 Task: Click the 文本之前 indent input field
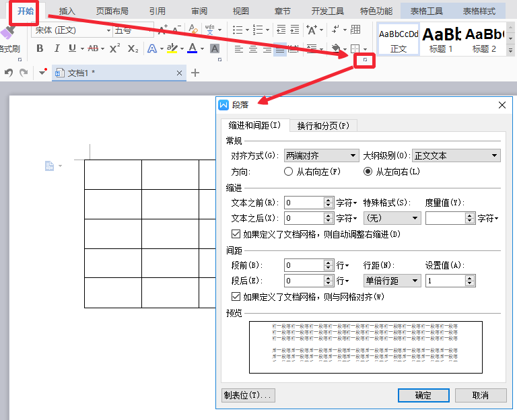[x=304, y=203]
